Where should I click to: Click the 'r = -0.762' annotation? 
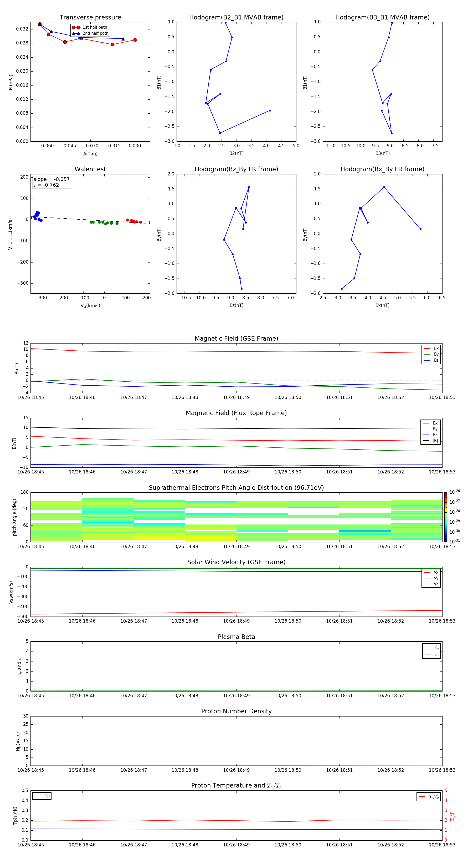(47, 185)
